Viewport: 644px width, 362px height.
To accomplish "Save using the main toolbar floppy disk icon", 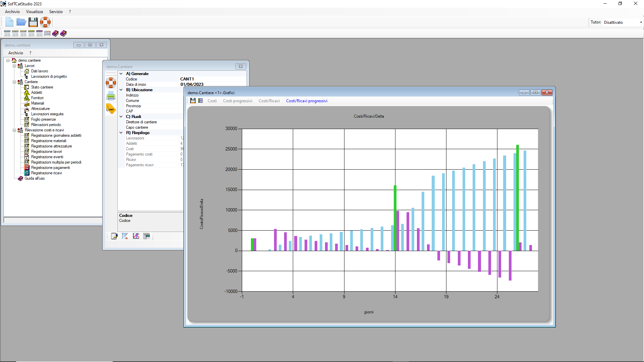I will tap(33, 22).
